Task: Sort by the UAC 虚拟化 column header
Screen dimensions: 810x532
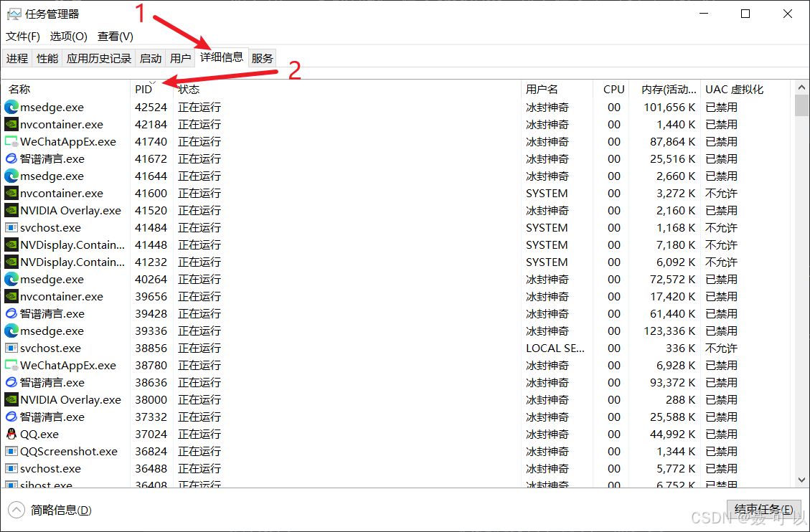Action: (x=745, y=90)
